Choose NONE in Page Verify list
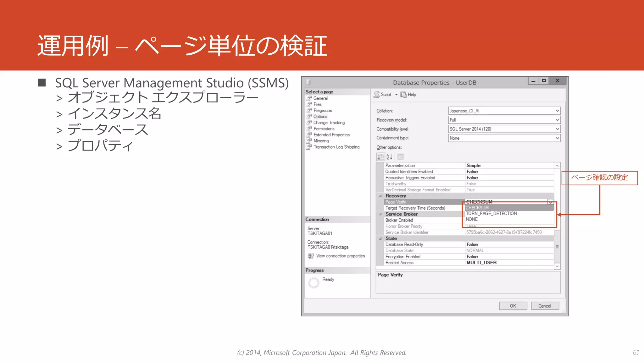The height and width of the screenshot is (362, 644). pos(472,219)
